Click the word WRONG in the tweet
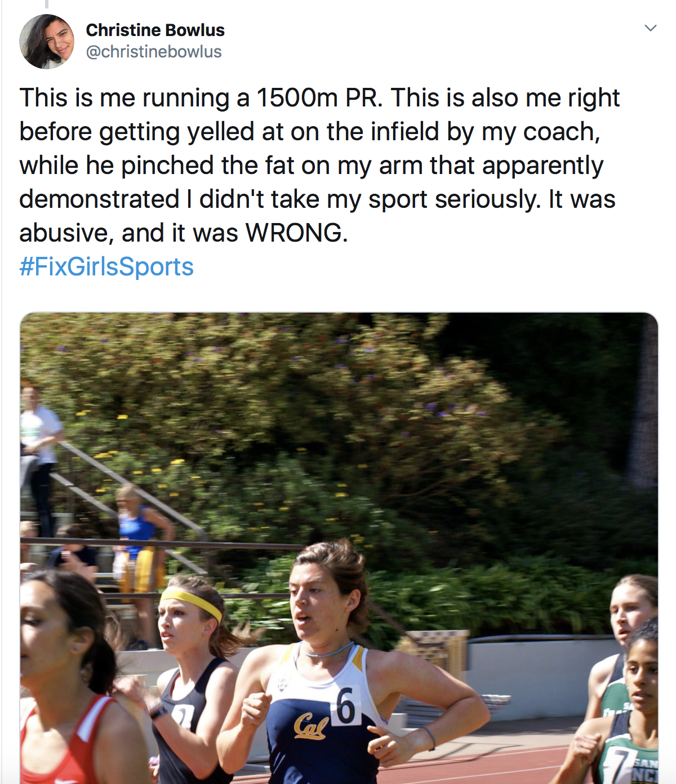The height and width of the screenshot is (784, 676). point(293,233)
